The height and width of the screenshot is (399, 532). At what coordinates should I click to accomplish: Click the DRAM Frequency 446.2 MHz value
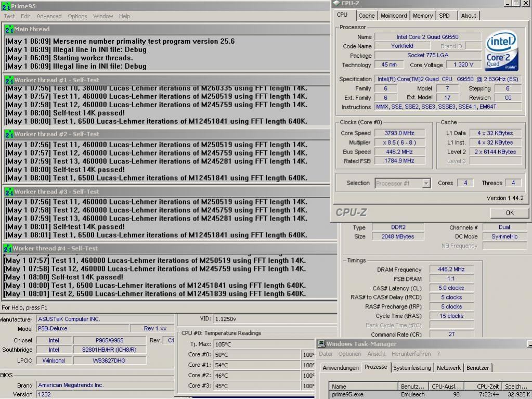451,269
